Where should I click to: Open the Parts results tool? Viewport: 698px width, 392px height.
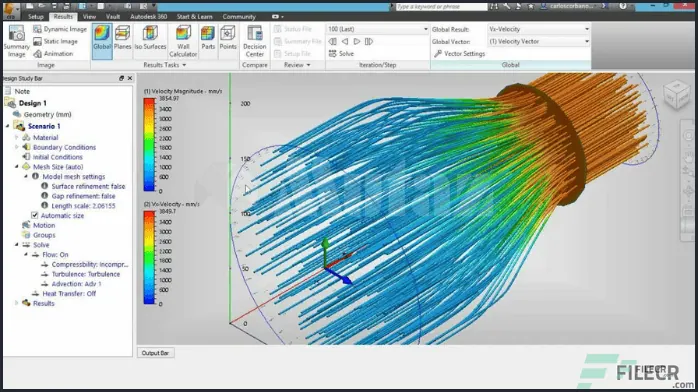tap(208, 37)
